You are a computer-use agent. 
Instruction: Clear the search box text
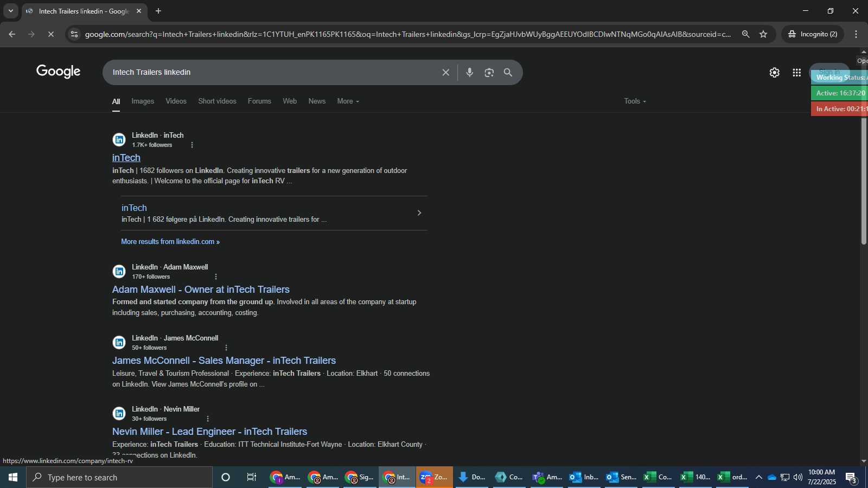445,73
